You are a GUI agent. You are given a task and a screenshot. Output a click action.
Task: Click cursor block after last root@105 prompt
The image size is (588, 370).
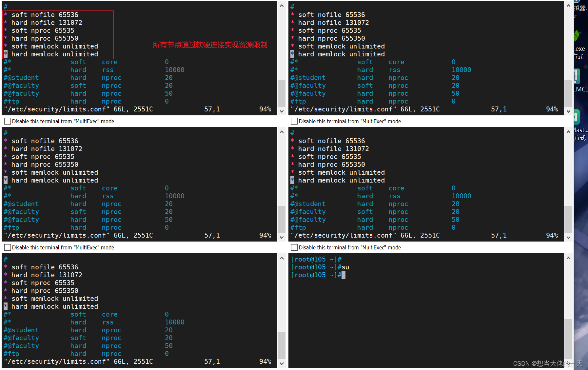click(343, 275)
